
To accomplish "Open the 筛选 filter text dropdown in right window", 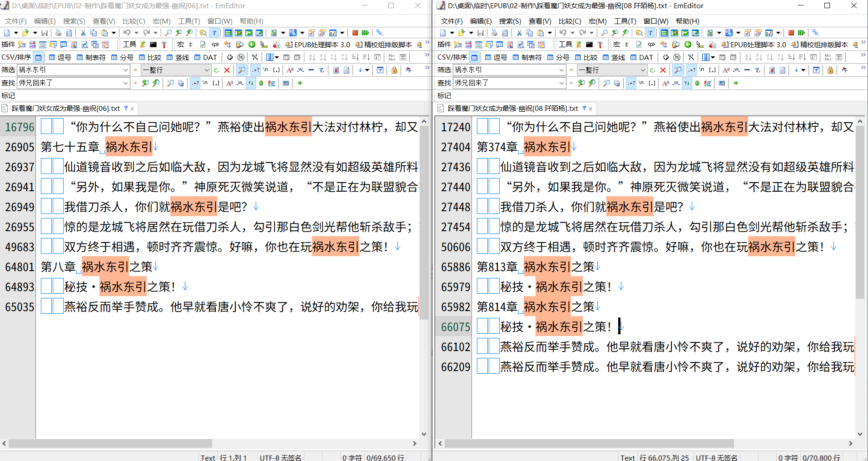I will [561, 70].
